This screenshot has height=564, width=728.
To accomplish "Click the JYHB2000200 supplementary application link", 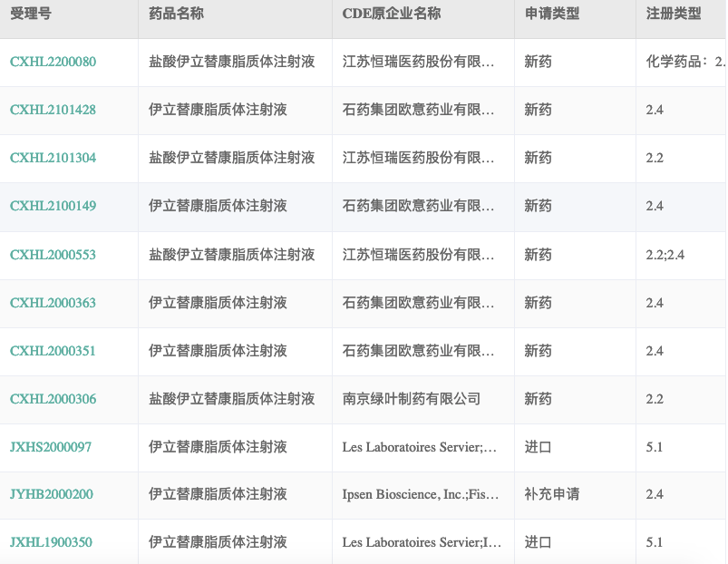I will point(51,495).
